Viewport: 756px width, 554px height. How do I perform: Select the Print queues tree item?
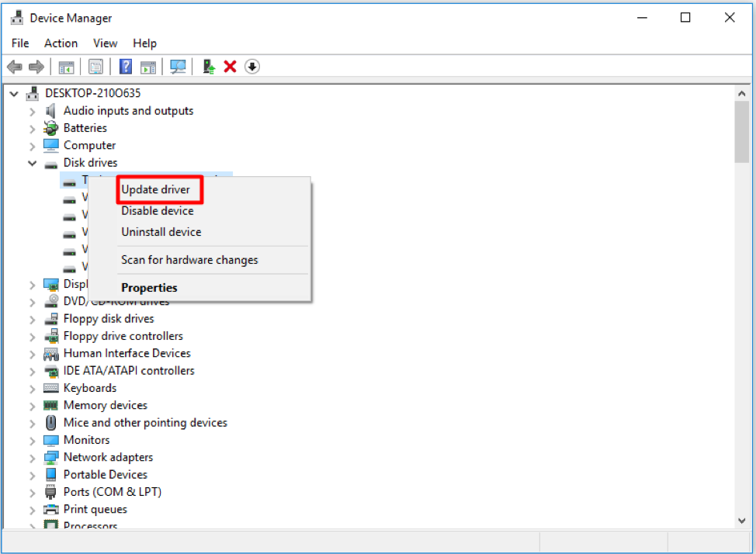95,510
